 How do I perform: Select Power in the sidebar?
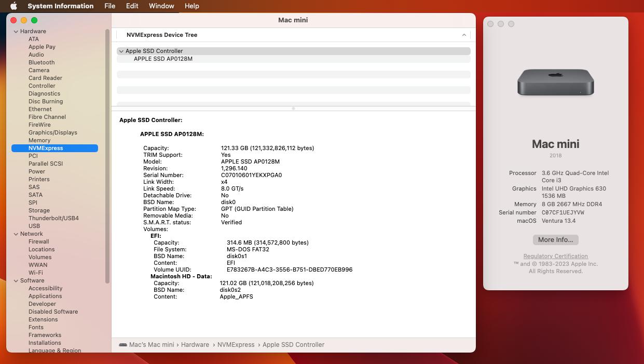tap(37, 171)
